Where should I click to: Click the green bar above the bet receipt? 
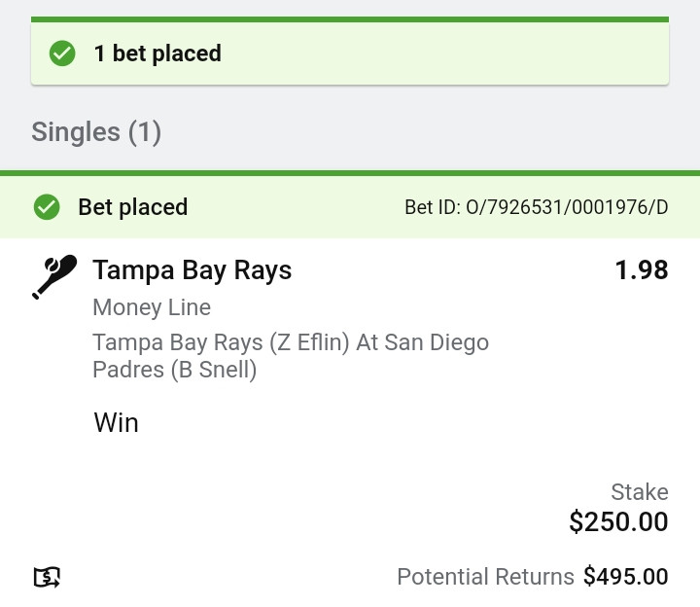click(x=350, y=173)
